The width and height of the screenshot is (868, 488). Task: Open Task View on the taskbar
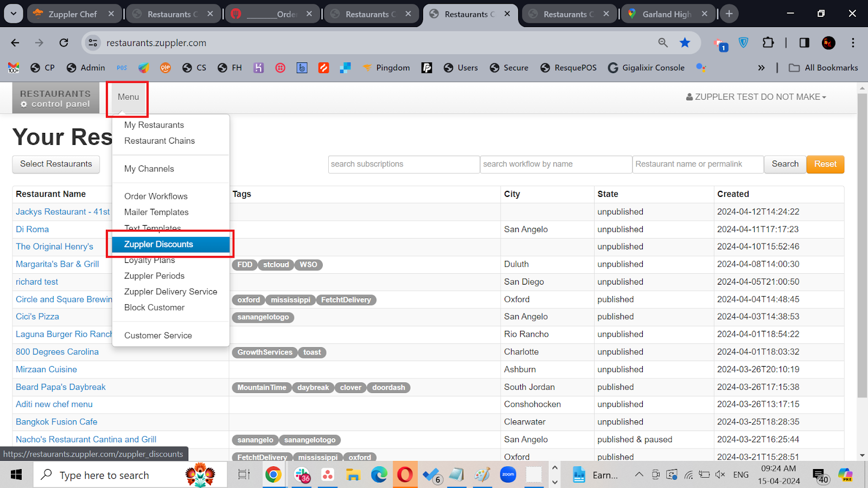pos(244,475)
